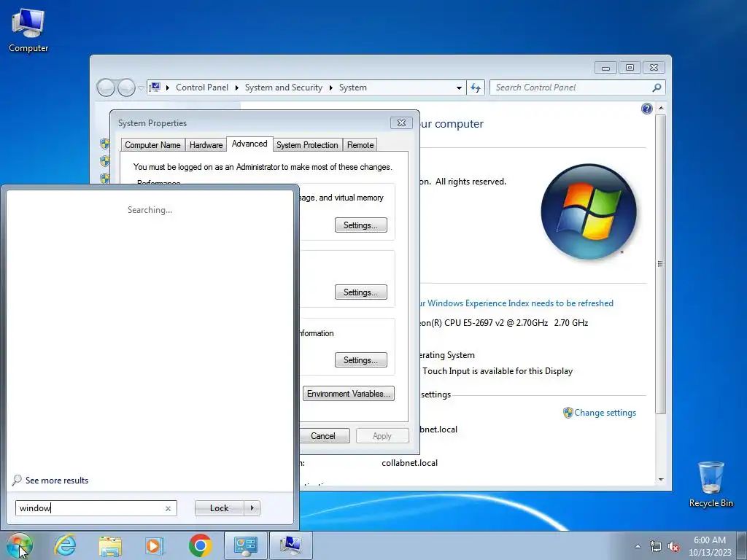The image size is (747, 560).
Task: Cancel the System Properties dialog
Action: pyautogui.click(x=323, y=436)
